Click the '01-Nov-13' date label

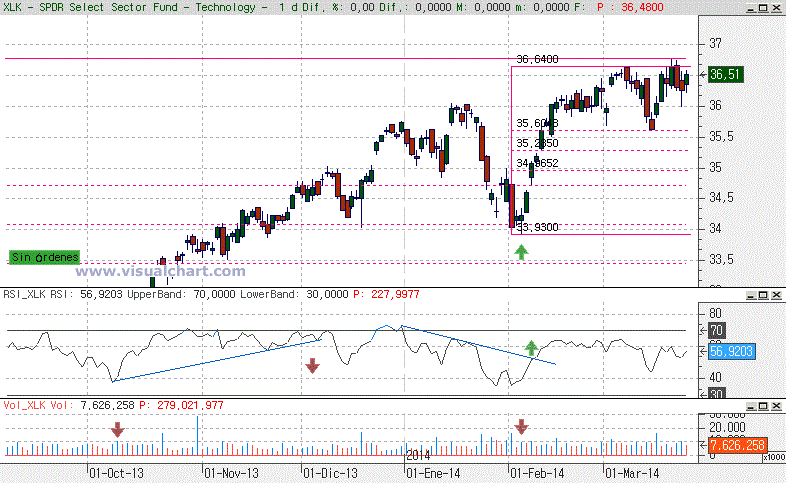point(232,473)
